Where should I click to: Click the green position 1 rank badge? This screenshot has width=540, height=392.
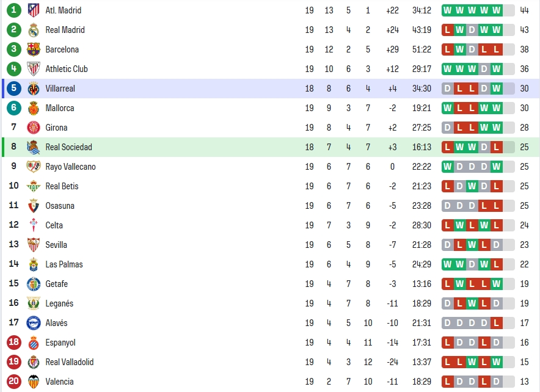pos(14,10)
